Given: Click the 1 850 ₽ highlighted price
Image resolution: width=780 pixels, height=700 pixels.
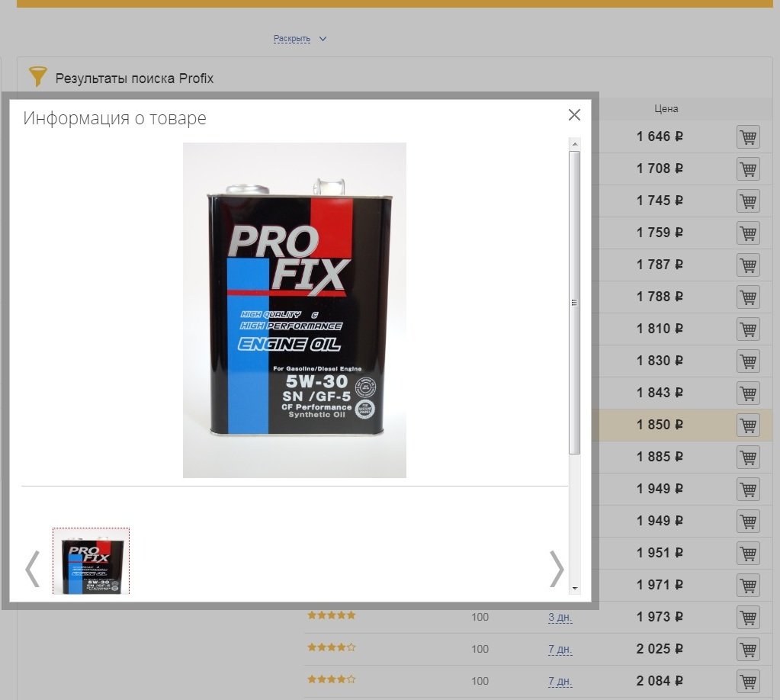Looking at the screenshot, I should pos(660,425).
